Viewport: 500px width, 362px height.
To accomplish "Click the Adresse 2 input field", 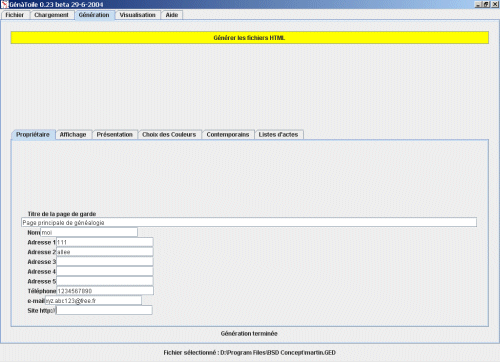I will [105, 252].
